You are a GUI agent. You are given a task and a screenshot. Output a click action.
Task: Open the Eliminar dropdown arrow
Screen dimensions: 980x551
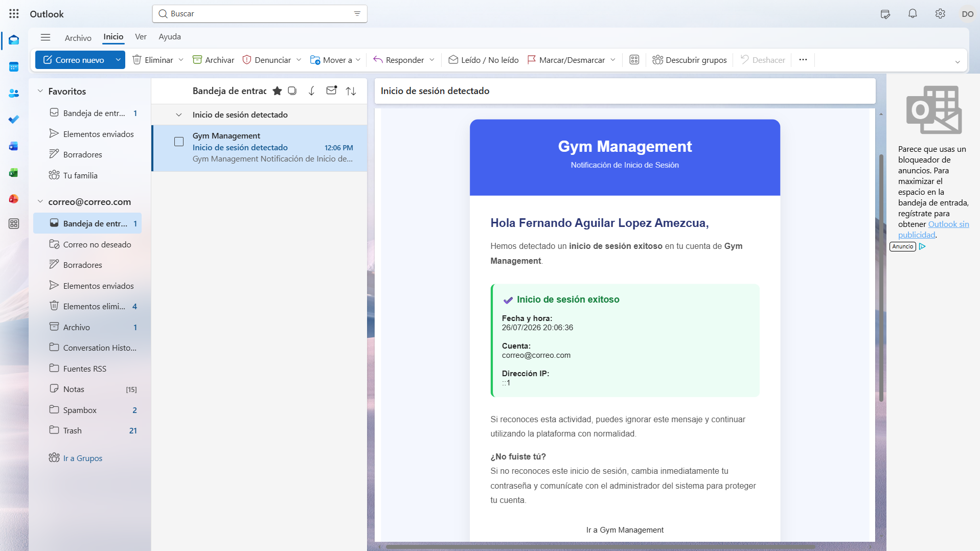pos(181,60)
